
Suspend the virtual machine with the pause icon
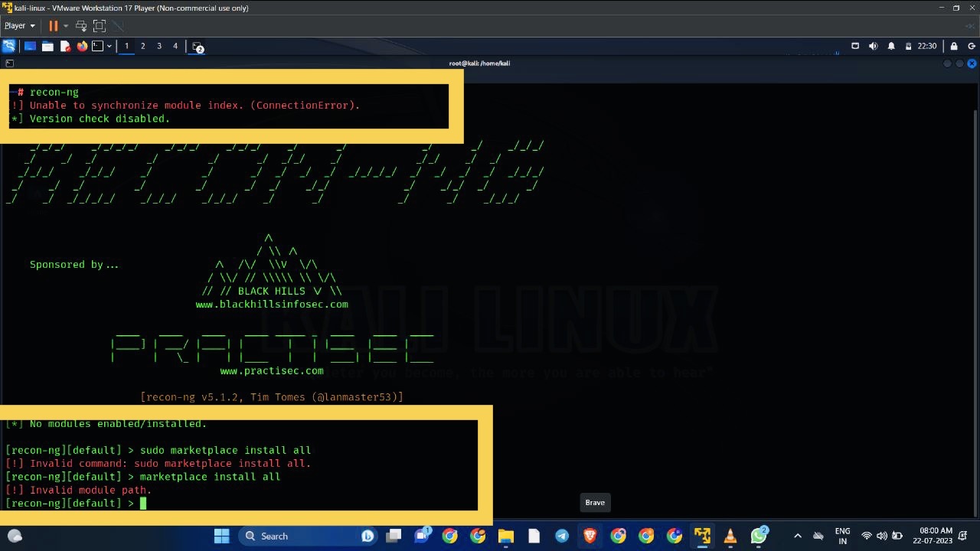53,26
